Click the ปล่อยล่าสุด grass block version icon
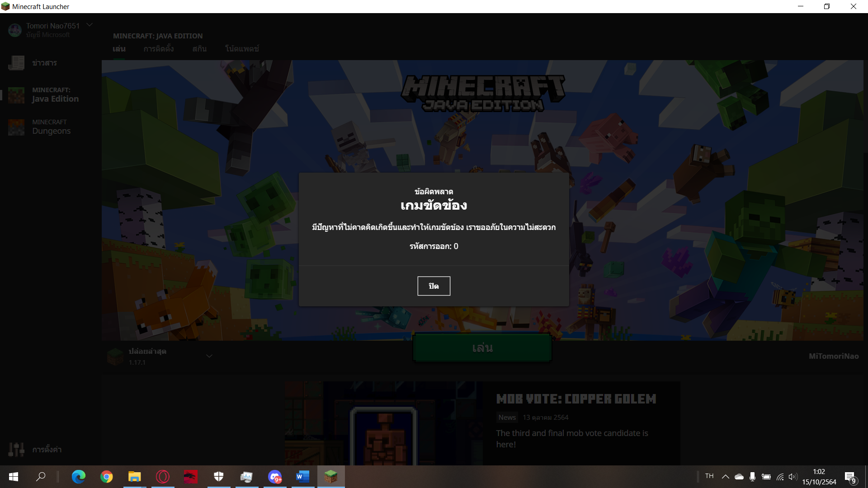The width and height of the screenshot is (868, 488). click(115, 357)
